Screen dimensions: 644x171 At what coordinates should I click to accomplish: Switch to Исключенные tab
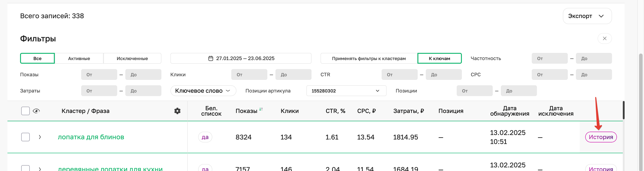132,58
